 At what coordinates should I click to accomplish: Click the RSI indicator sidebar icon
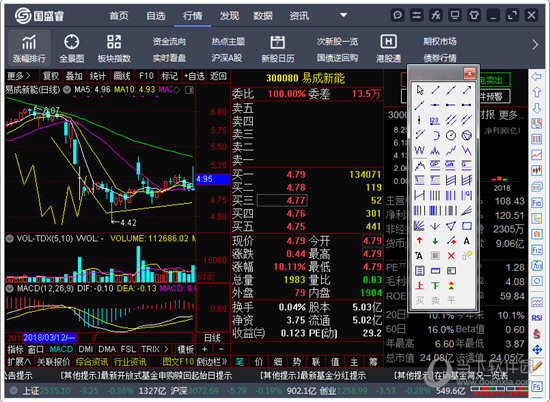click(537, 317)
